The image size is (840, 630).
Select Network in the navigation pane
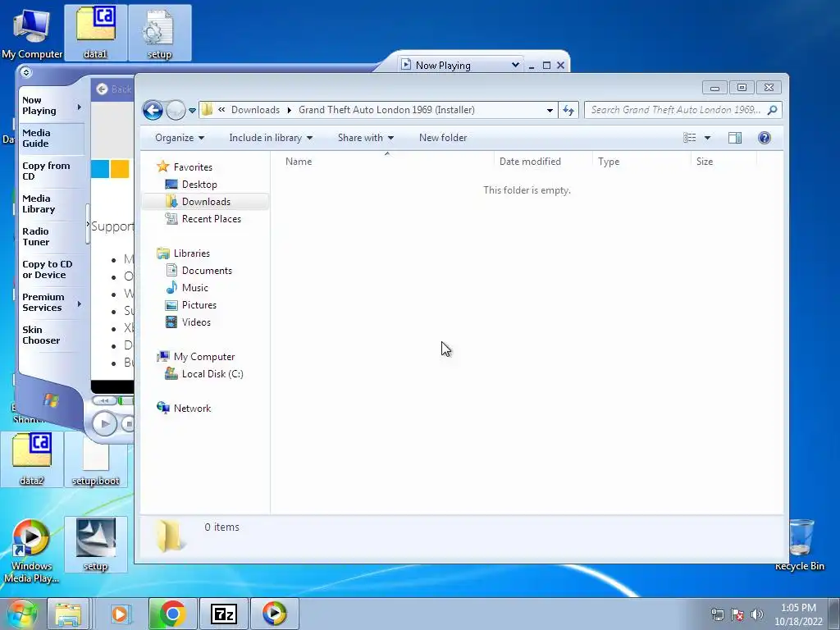pos(184,409)
